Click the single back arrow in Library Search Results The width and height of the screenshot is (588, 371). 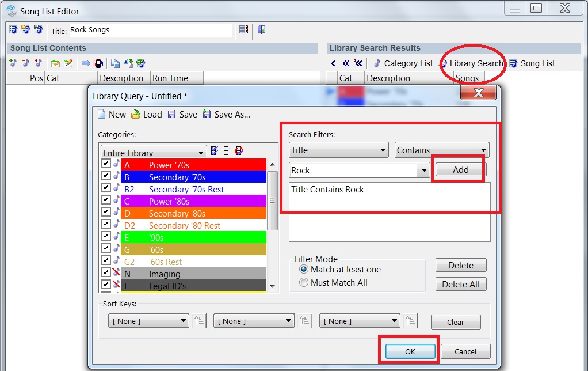pos(333,63)
